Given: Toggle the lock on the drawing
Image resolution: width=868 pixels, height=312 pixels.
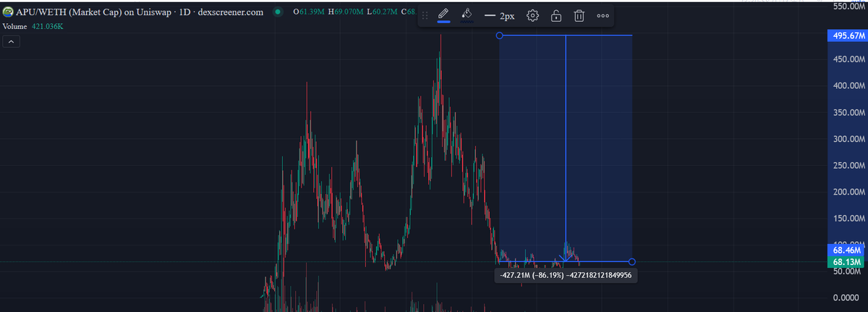Looking at the screenshot, I should pyautogui.click(x=556, y=16).
